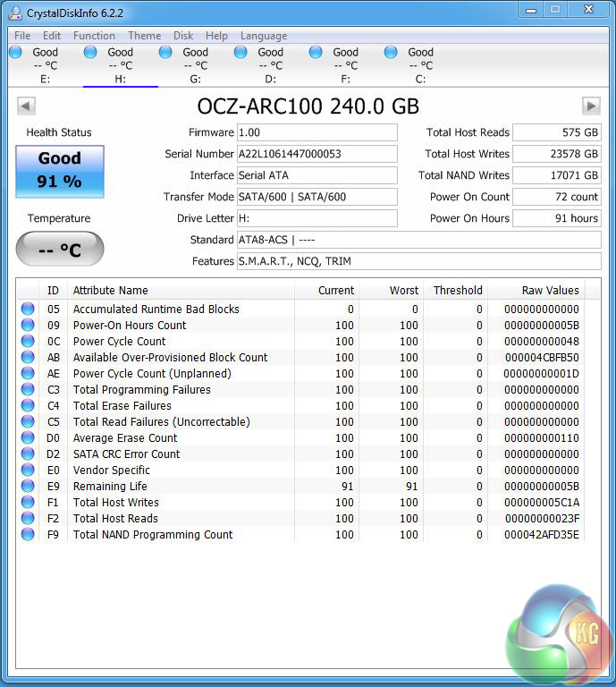Click status orb for Remaining Life row
This screenshot has width=616, height=687.
click(x=28, y=486)
